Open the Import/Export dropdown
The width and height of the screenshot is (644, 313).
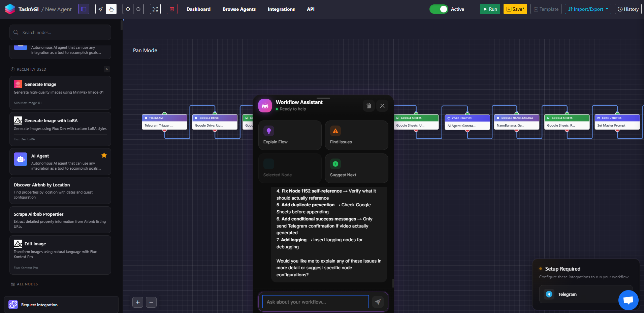tap(588, 9)
